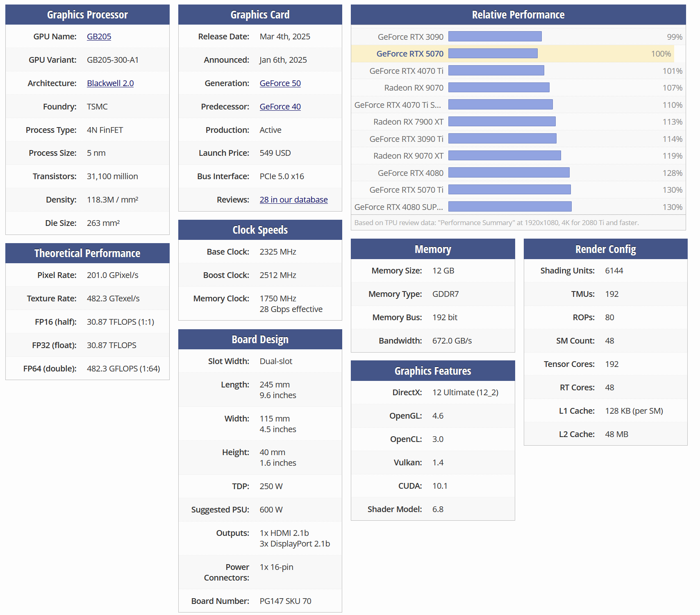
Task: Click the TPU review data footnote text
Action: (x=496, y=223)
